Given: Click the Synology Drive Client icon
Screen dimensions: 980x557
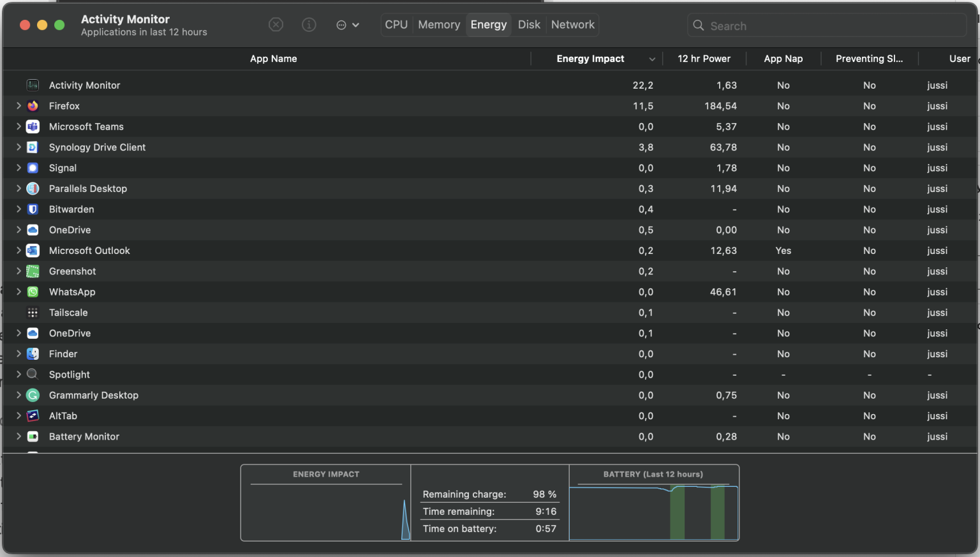Looking at the screenshot, I should tap(33, 147).
